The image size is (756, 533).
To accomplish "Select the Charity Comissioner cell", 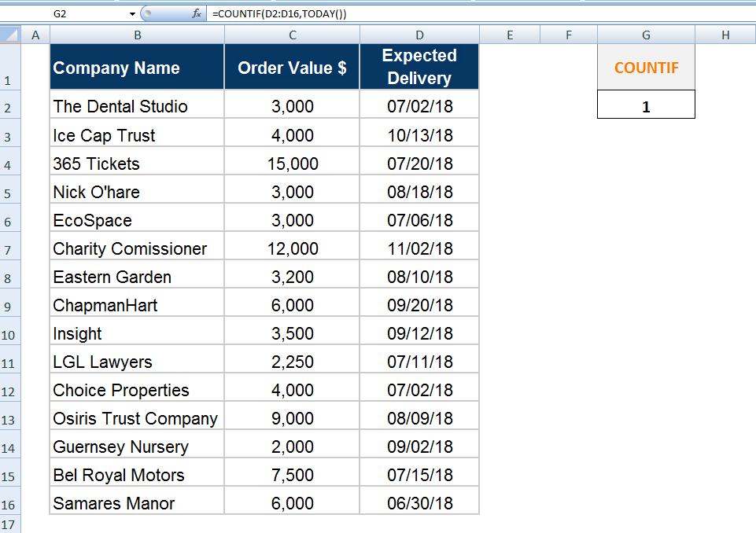I will [137, 248].
